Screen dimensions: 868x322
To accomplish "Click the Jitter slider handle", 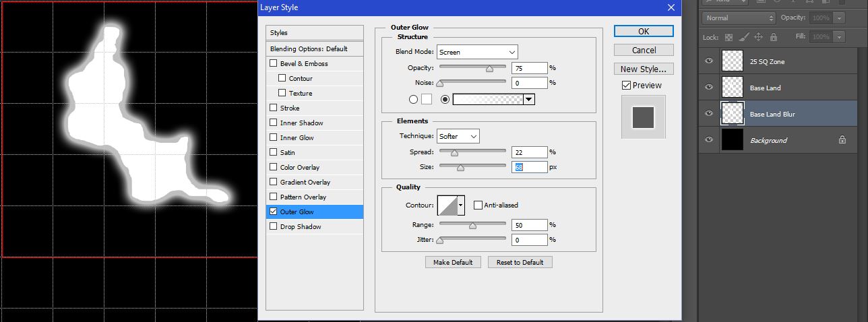I will [x=440, y=240].
